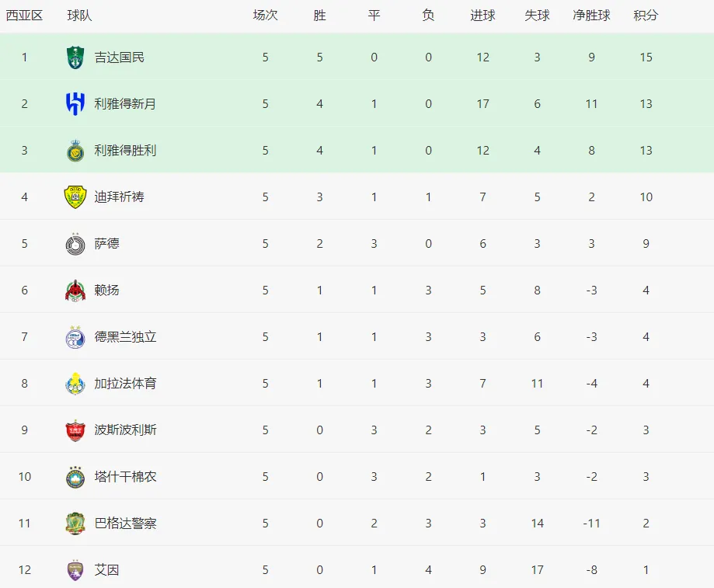The width and height of the screenshot is (714, 588).
Task: Select the 西亚区 header label
Action: pos(24,16)
